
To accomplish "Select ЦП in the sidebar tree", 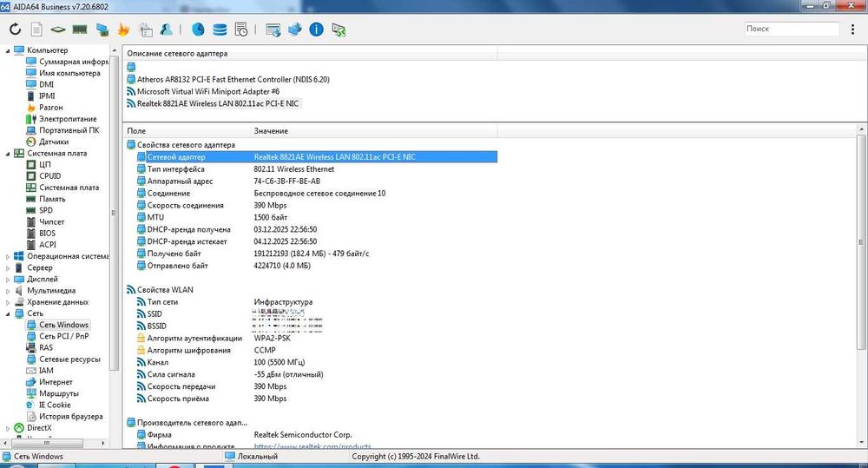I will click(45, 164).
